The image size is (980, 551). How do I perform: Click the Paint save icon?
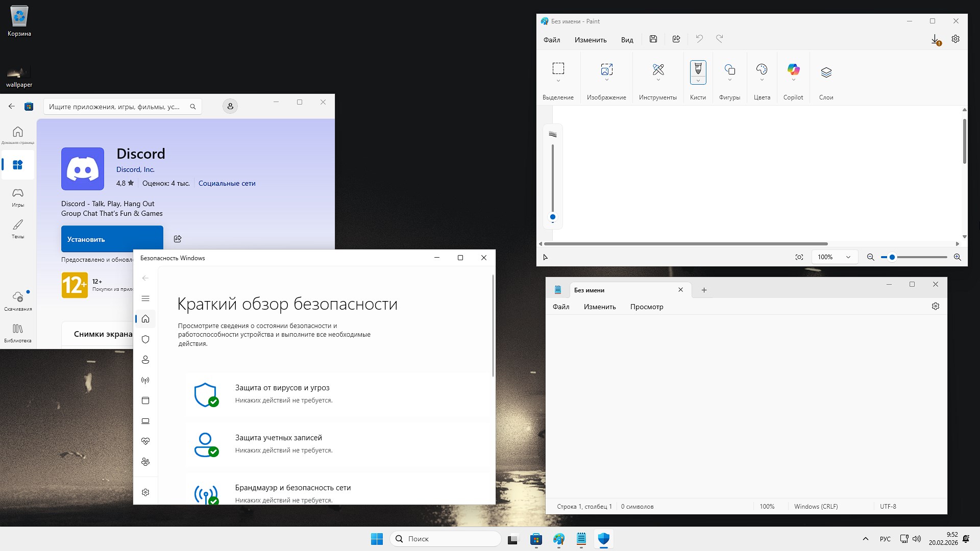pyautogui.click(x=653, y=39)
